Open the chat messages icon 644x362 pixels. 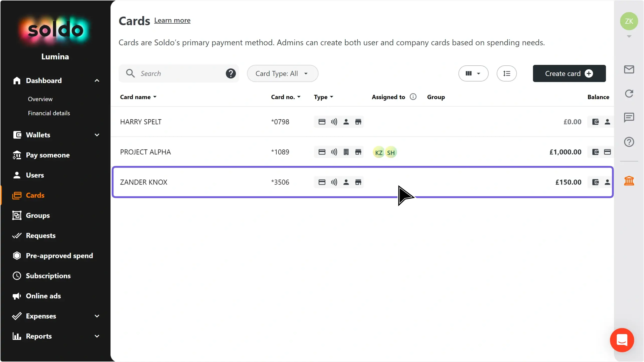pos(629,117)
